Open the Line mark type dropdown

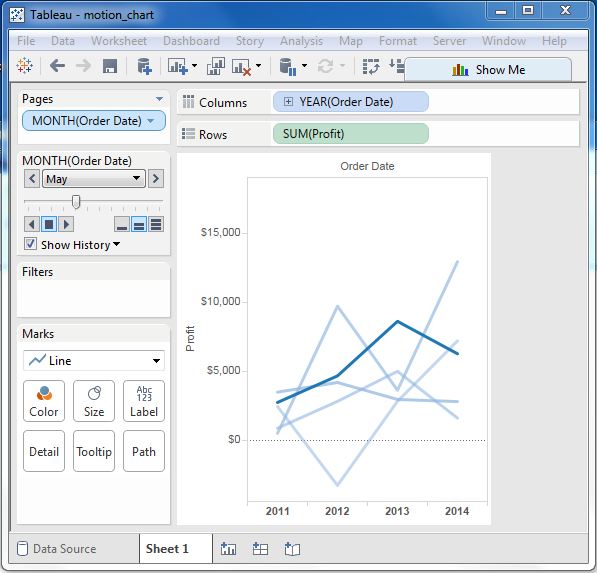(x=94, y=361)
